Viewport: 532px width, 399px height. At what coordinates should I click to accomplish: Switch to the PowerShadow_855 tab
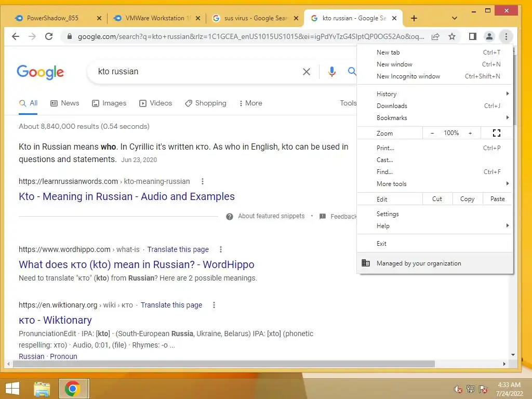(x=52, y=18)
